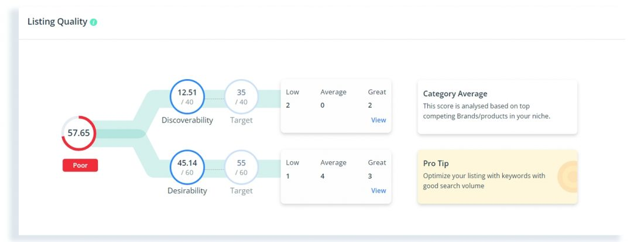This screenshot has height=242, width=644.
Task: Click the 12.51 Discoverability score circle
Action: 187,97
